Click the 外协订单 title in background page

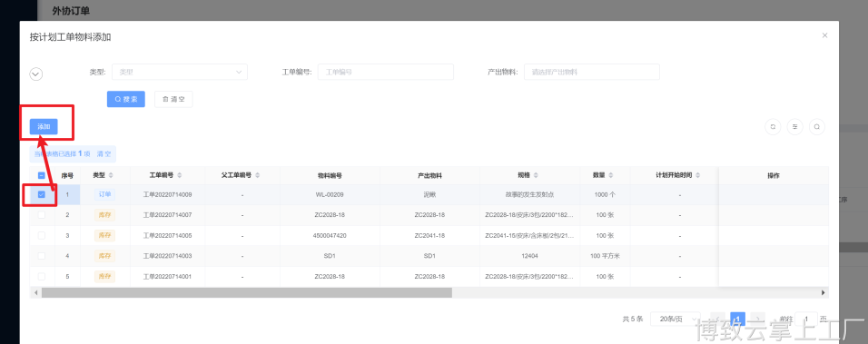click(x=71, y=11)
